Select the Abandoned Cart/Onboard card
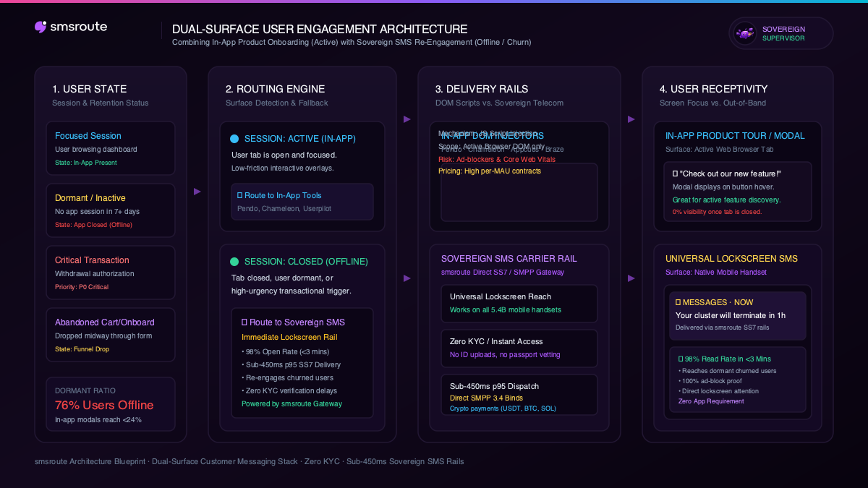The height and width of the screenshot is (488, 868). tap(111, 335)
